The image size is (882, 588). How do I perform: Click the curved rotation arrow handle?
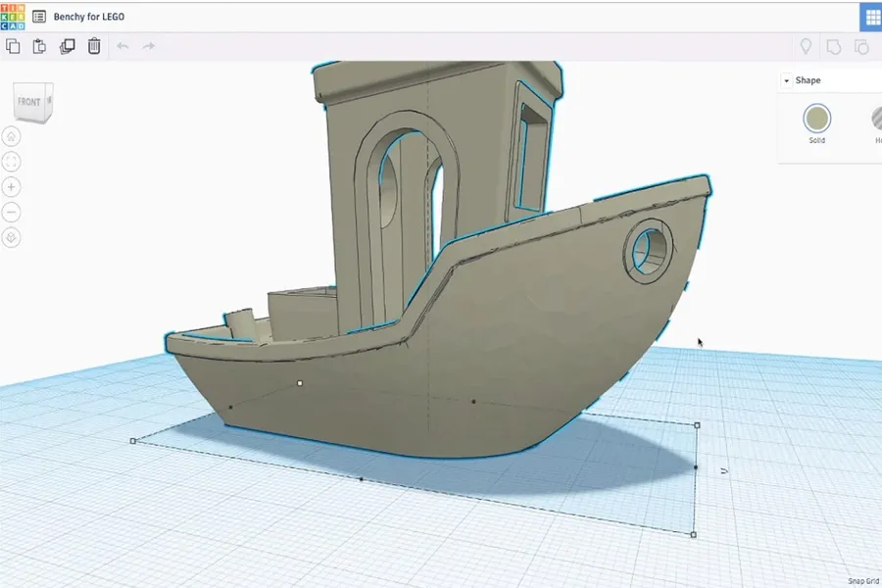tap(724, 470)
